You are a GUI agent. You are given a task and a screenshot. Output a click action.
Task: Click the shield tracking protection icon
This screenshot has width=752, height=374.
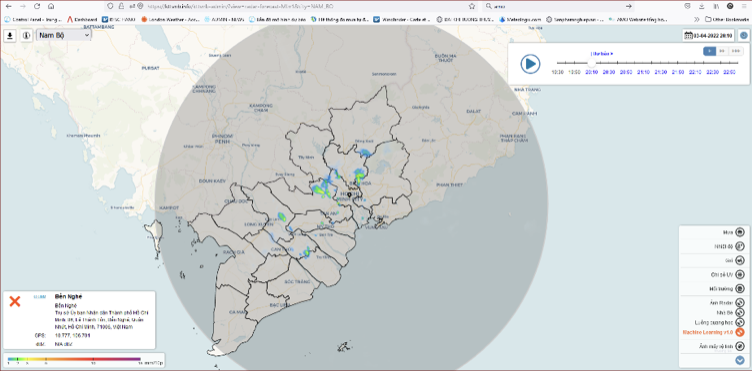(x=110, y=6)
